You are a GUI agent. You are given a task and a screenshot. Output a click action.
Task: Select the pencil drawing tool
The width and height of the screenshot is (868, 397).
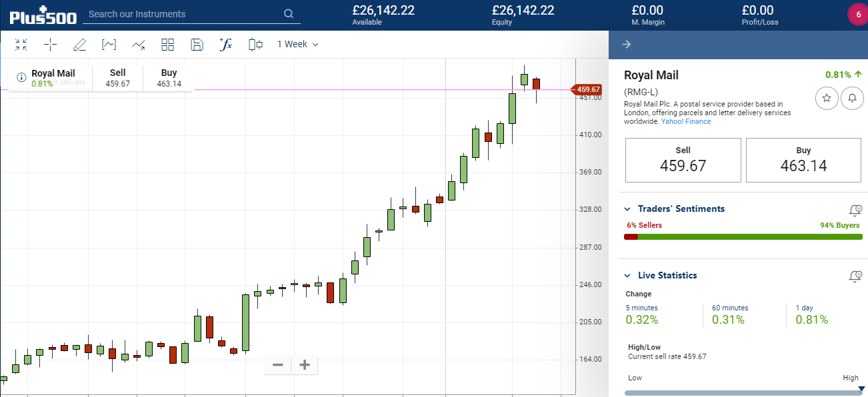(79, 45)
